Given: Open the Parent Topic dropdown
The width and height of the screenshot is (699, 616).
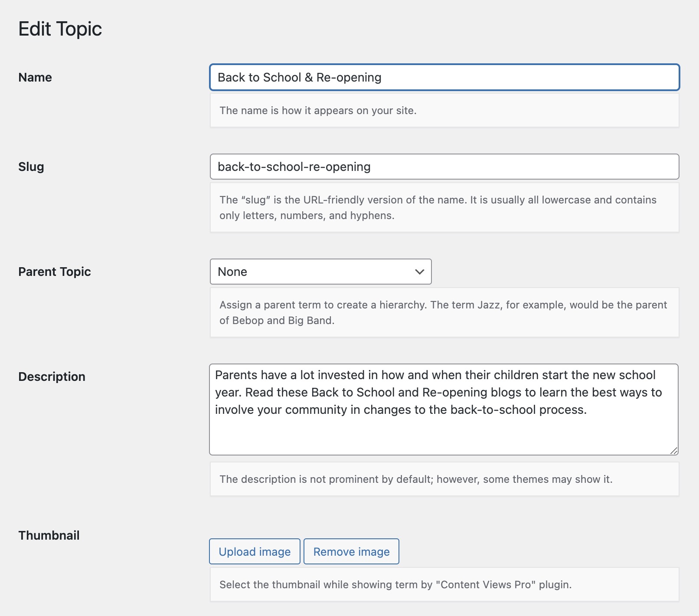Looking at the screenshot, I should point(320,272).
